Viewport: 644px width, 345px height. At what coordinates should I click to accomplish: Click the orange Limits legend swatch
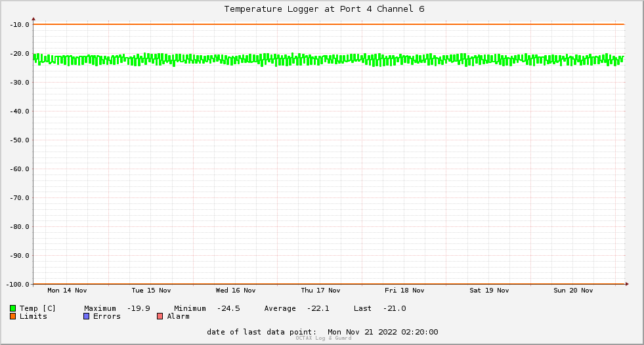[x=12, y=316]
